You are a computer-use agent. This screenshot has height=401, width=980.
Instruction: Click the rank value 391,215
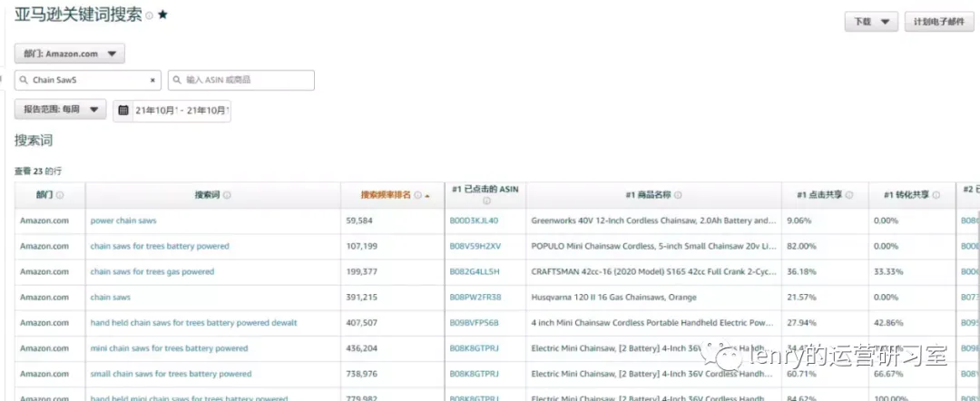click(362, 298)
